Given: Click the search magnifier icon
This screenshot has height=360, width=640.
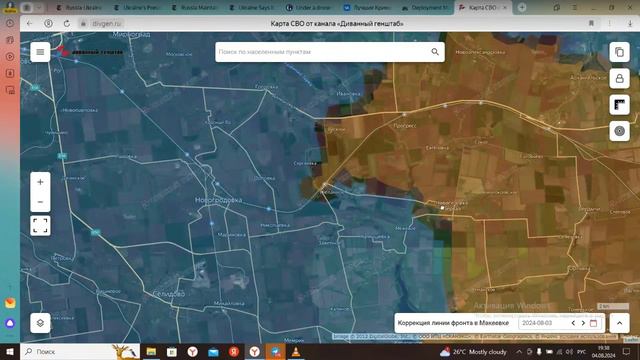Looking at the screenshot, I should [x=435, y=52].
